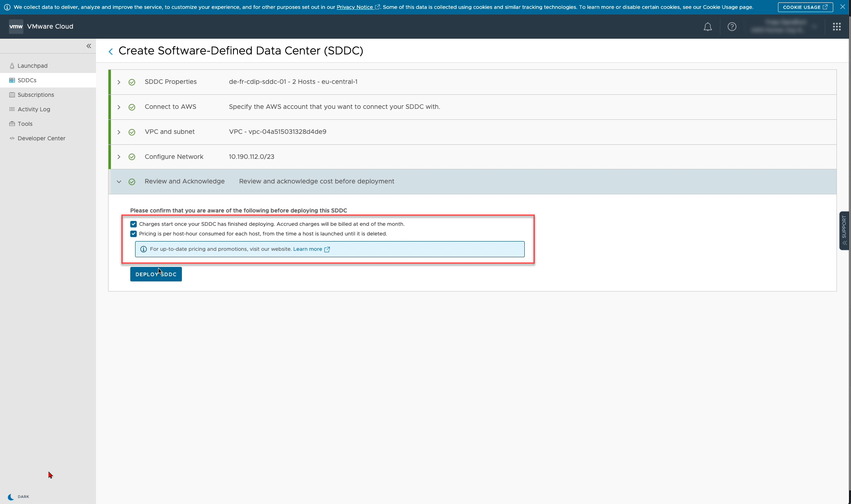Click the Connect to AWS green checkmark
The width and height of the screenshot is (851, 504).
pos(132,107)
